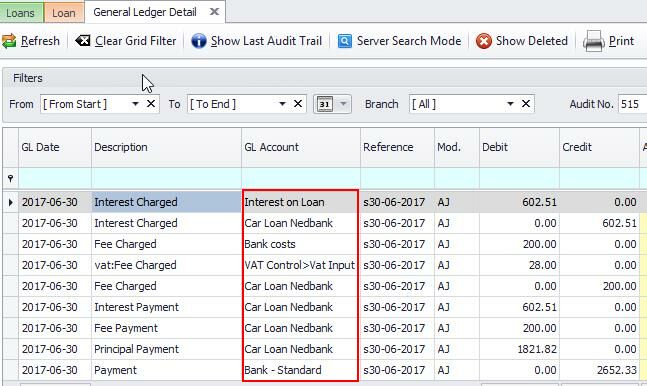The height and width of the screenshot is (386, 647).
Task: Select the Bank costs cell
Action: [x=300, y=244]
